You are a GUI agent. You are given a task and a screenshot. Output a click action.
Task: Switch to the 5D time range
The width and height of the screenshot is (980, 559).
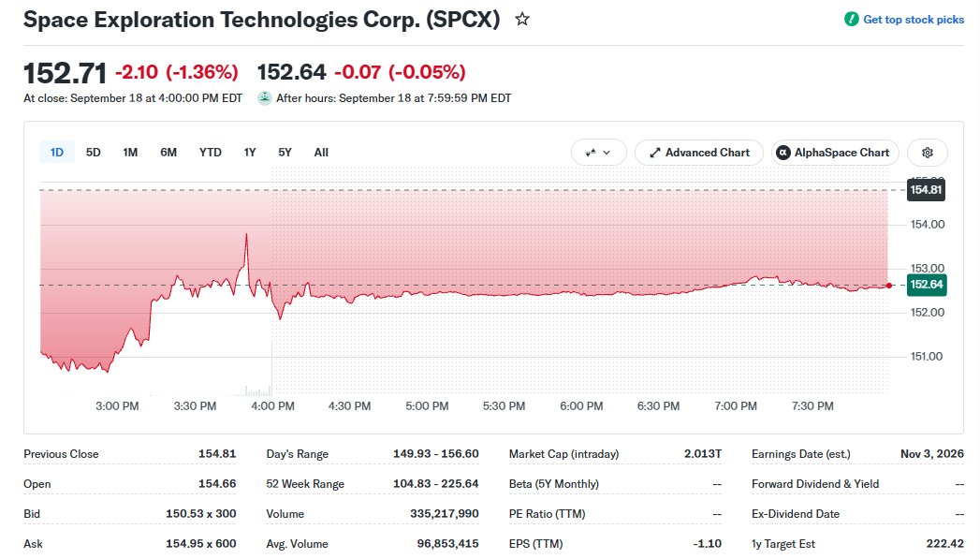[x=93, y=153]
